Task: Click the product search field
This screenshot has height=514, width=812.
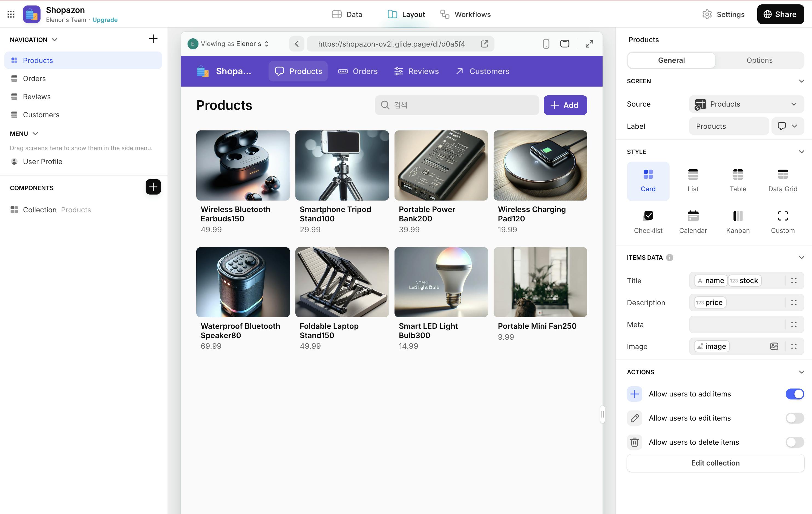Action: point(457,105)
